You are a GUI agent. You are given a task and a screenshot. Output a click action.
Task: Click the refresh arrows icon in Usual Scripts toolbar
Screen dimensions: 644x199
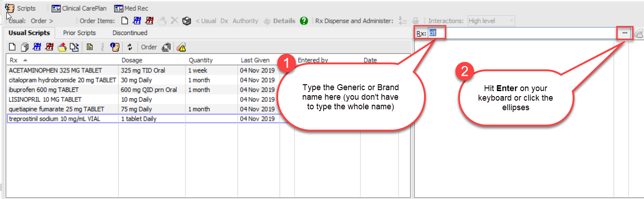pos(130,47)
